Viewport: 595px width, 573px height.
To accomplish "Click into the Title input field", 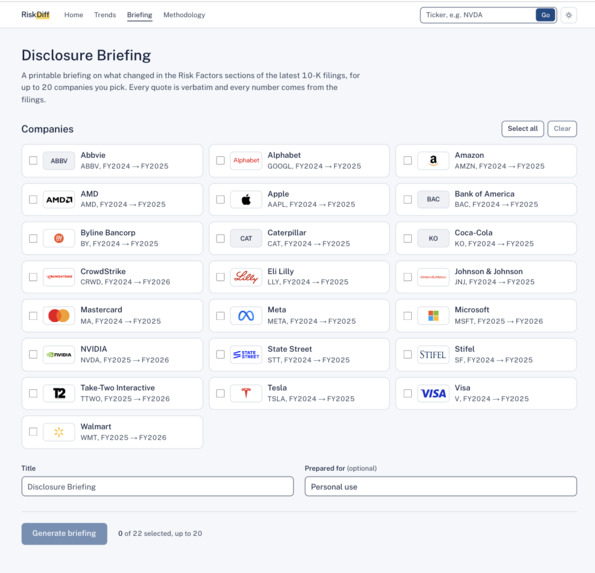I will (157, 486).
